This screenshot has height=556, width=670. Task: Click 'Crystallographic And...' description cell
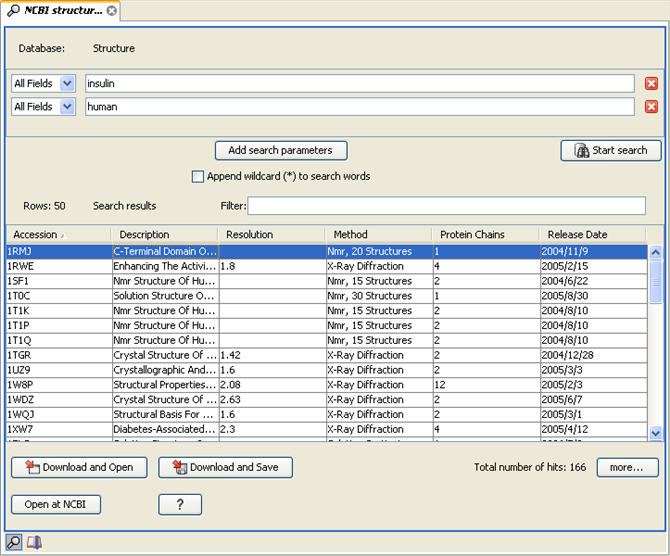click(x=165, y=370)
